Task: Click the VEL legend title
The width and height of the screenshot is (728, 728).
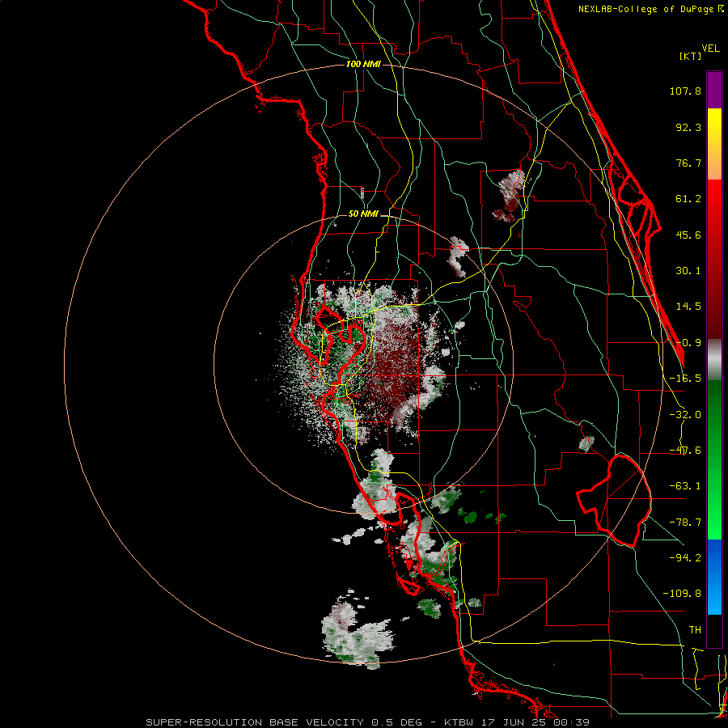Action: pyautogui.click(x=710, y=49)
